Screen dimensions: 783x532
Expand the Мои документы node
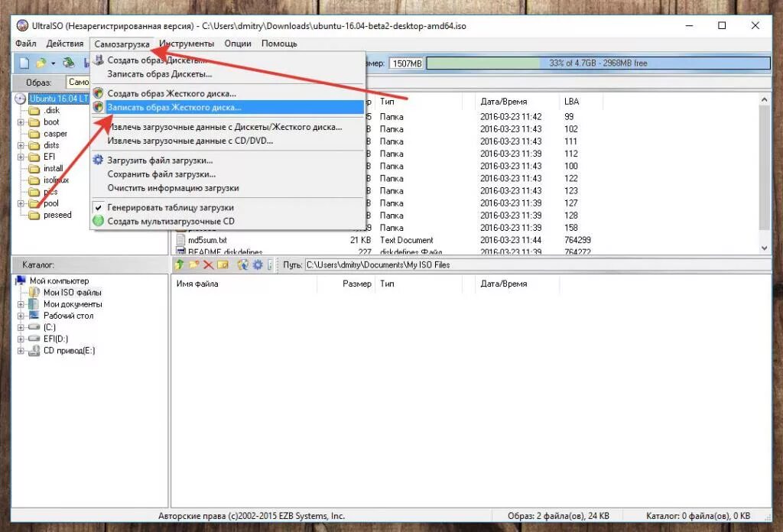tap(21, 304)
